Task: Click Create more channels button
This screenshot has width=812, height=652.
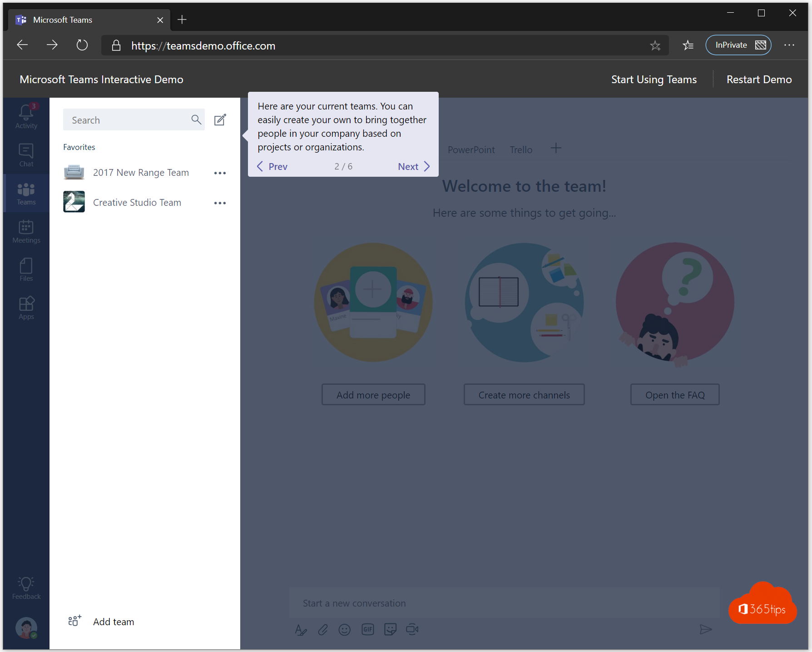Action: click(524, 394)
